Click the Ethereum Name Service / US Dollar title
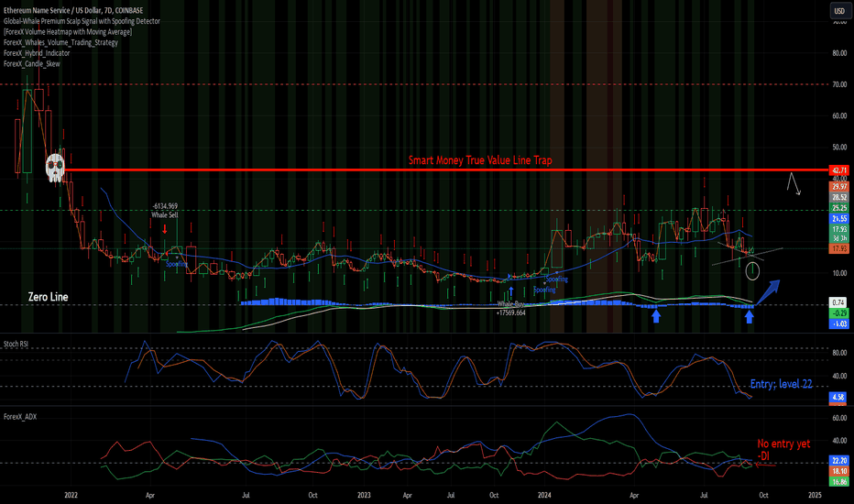 73,10
